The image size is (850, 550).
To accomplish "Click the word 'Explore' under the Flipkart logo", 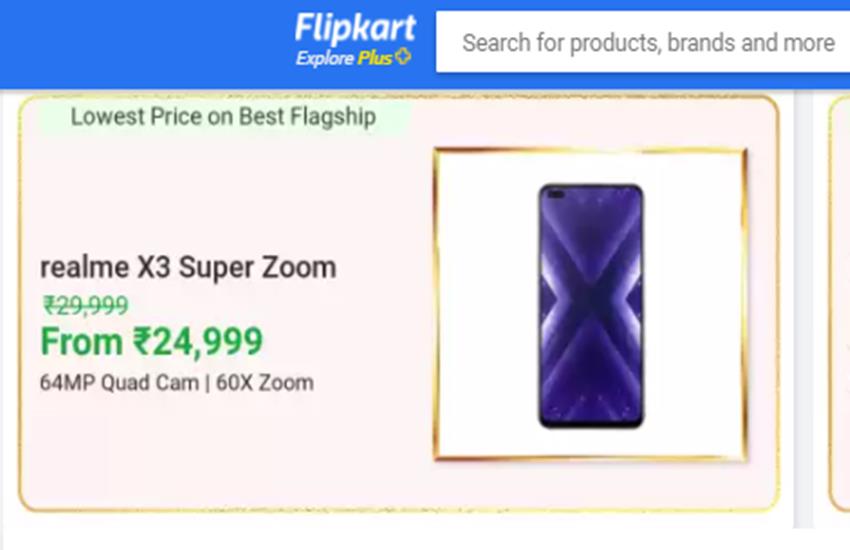I will click(x=324, y=58).
